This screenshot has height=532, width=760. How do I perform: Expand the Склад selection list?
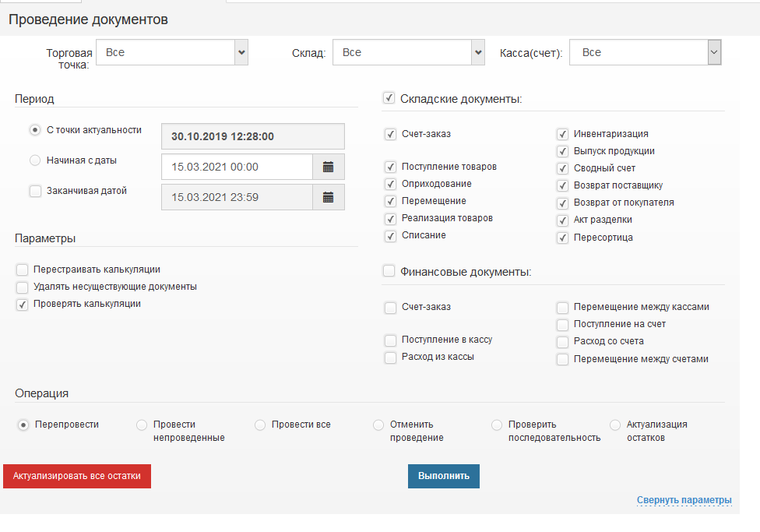(x=478, y=51)
